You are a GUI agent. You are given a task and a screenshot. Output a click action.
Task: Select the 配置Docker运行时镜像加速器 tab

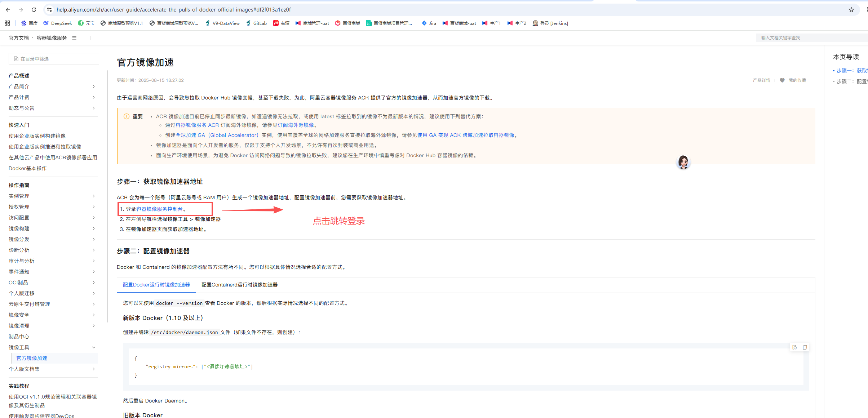[x=156, y=285]
